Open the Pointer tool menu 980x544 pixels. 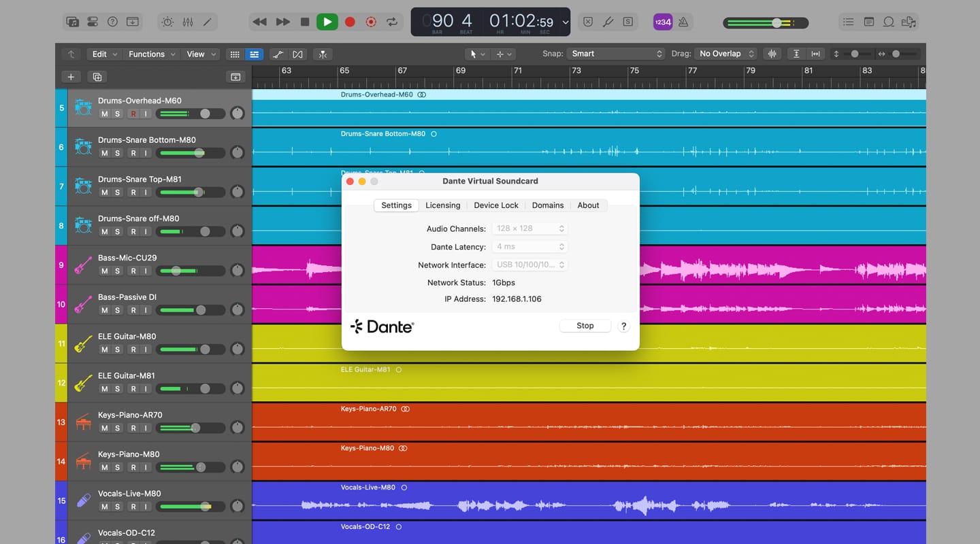tap(477, 54)
